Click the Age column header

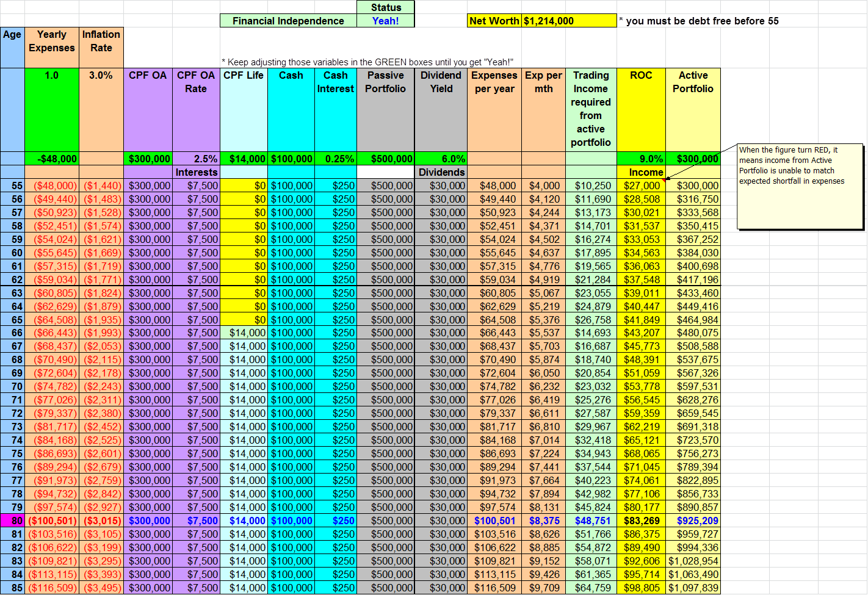point(12,47)
